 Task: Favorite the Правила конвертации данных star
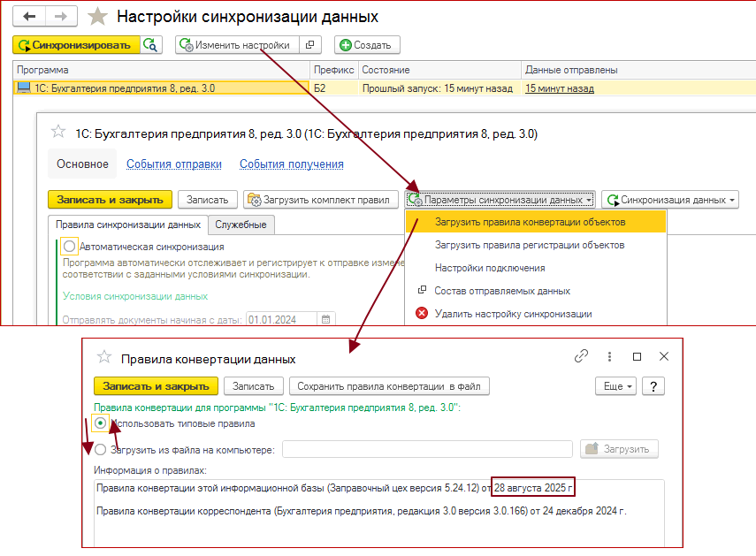click(104, 357)
